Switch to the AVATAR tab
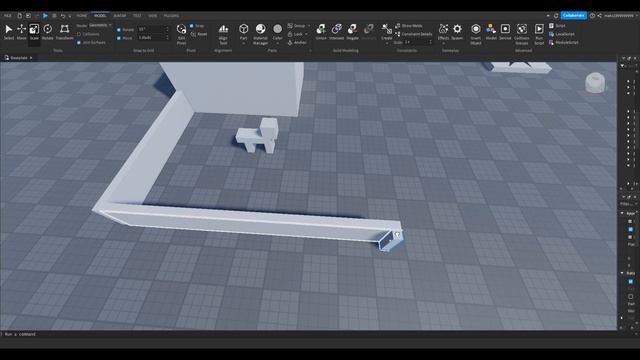The image size is (640, 360). 120,16
